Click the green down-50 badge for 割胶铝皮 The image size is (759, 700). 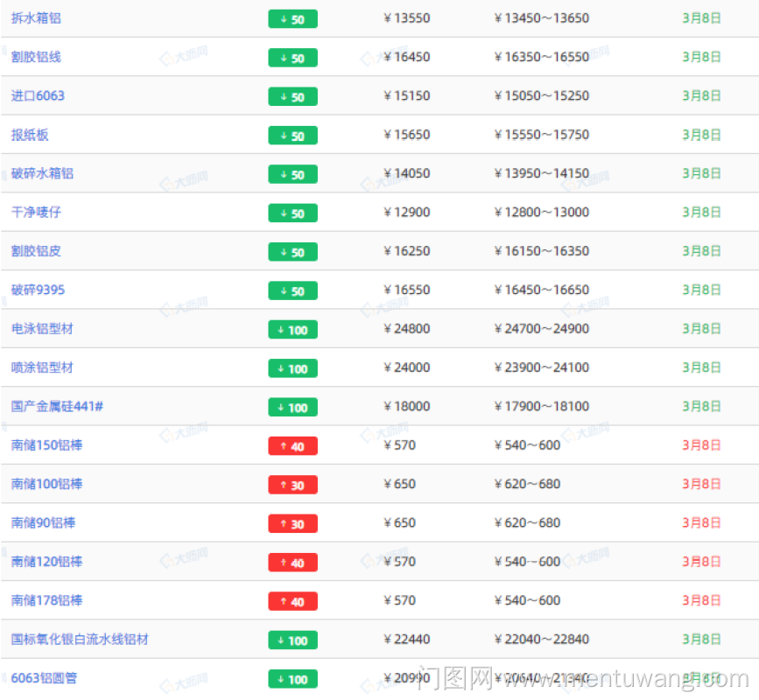[292, 252]
